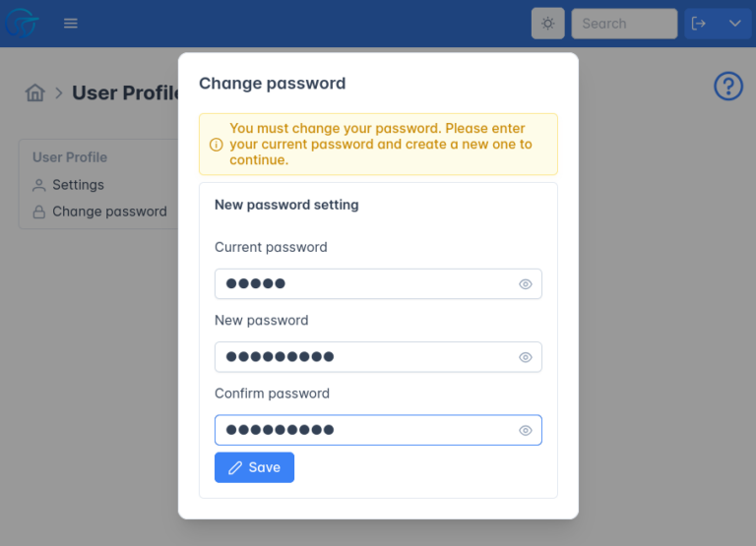Click into the Current password field
This screenshot has height=546, width=756.
tap(364, 284)
